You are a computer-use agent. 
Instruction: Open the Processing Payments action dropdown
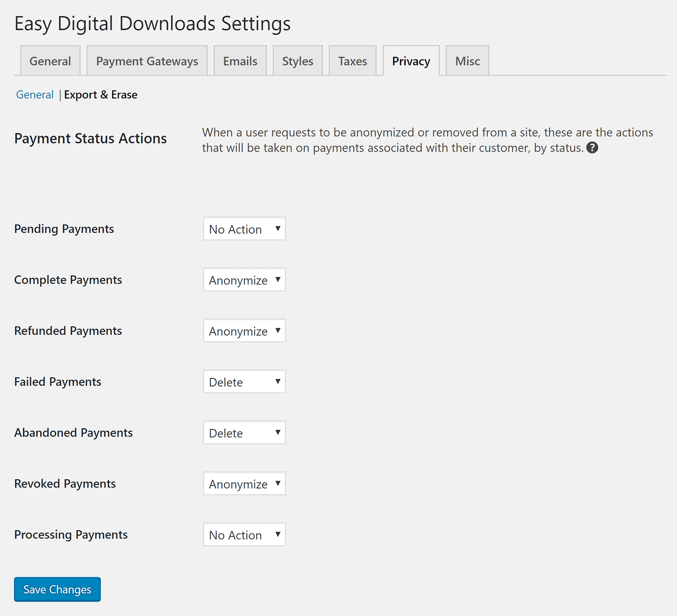tap(244, 534)
